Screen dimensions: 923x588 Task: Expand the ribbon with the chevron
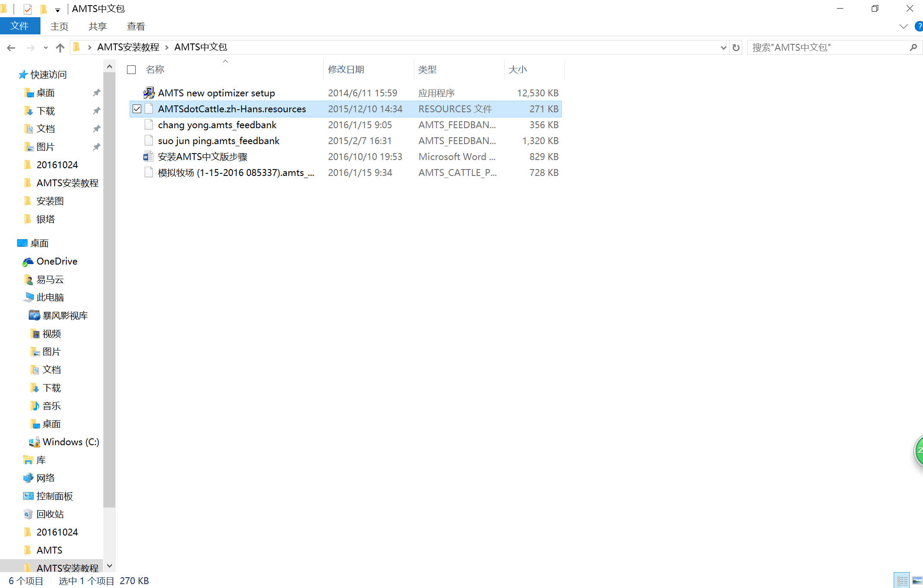tap(903, 27)
